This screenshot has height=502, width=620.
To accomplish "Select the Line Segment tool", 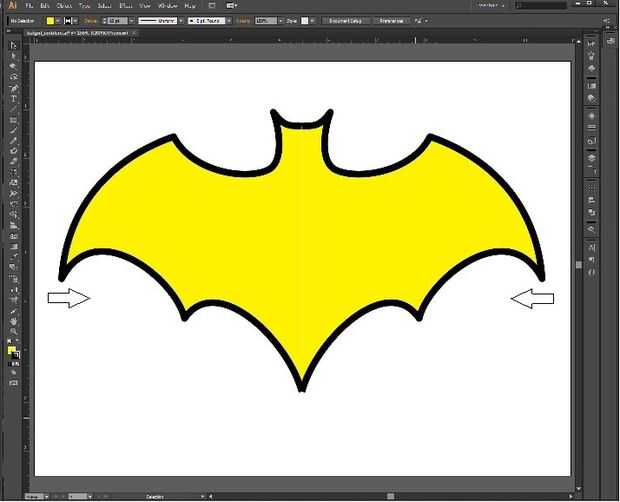I will pyautogui.click(x=13, y=109).
